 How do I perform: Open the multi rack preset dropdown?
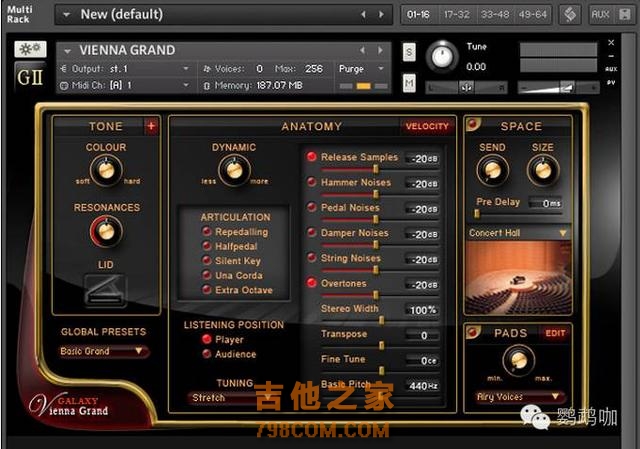67,15
